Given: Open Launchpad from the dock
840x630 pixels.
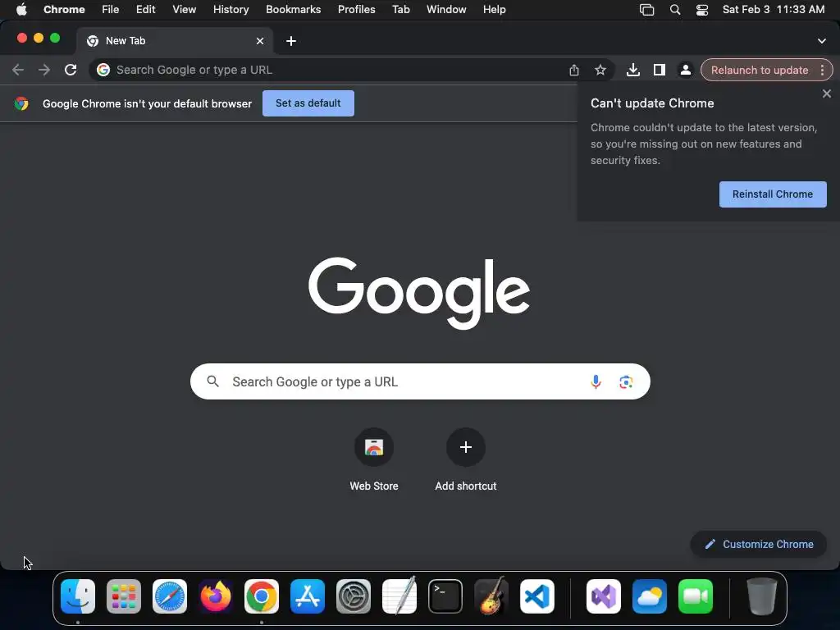Looking at the screenshot, I should [124, 596].
